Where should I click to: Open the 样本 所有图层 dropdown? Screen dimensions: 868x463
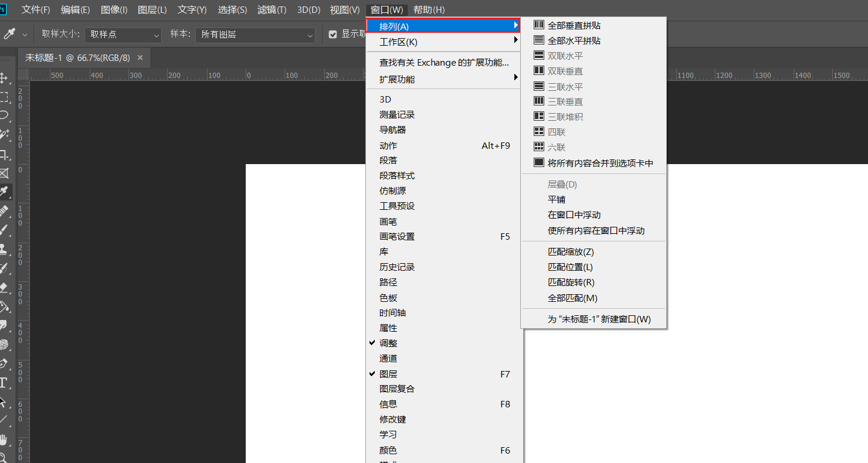pyautogui.click(x=255, y=35)
